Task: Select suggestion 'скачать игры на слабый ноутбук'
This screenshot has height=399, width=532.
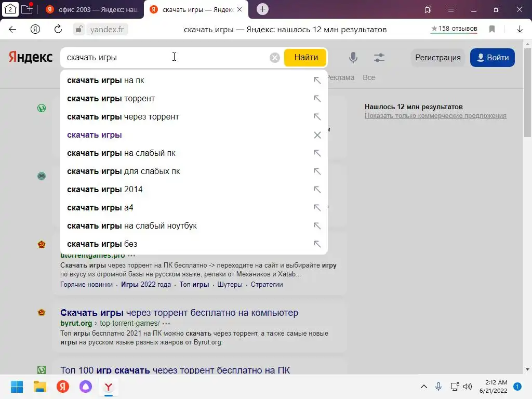Action: (x=194, y=225)
